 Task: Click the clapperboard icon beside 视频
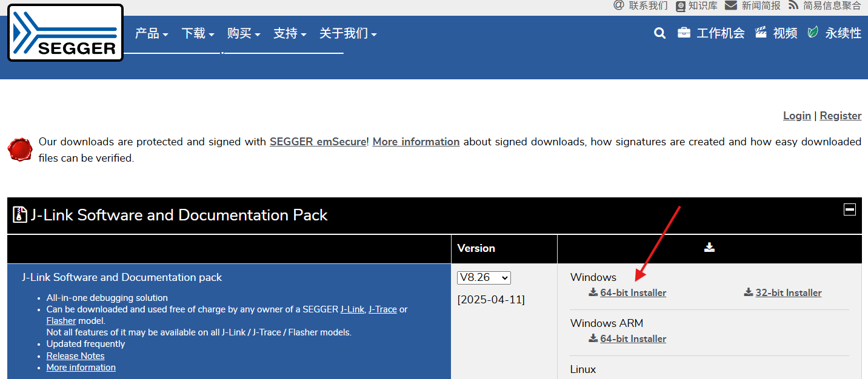click(761, 33)
